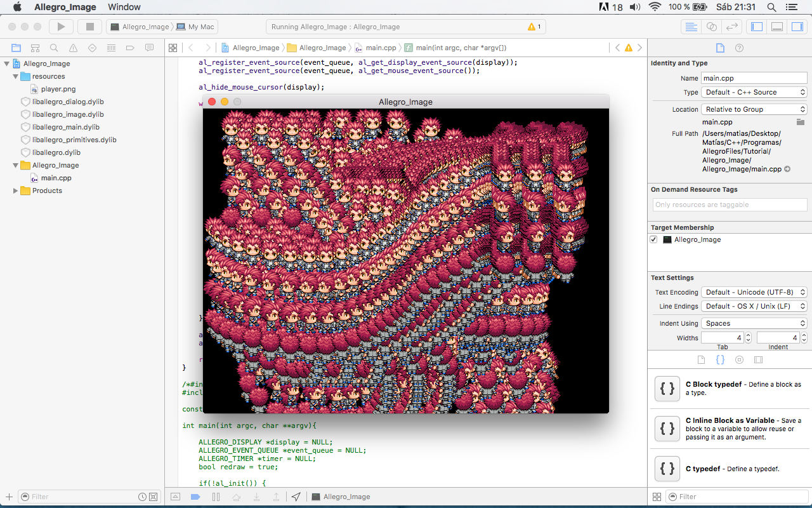Viewport: 812px width, 508px height.
Task: Show the Quick Help inspector
Action: 739,48
